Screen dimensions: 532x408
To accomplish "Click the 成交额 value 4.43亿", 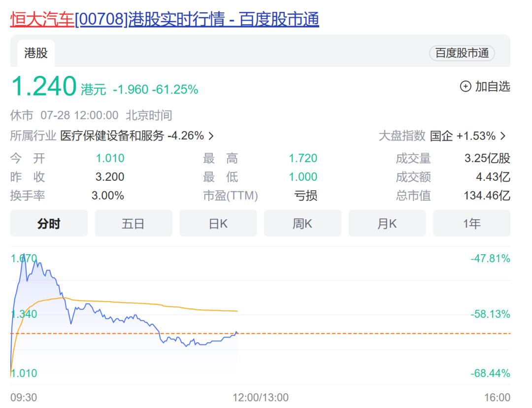I will click(493, 177).
